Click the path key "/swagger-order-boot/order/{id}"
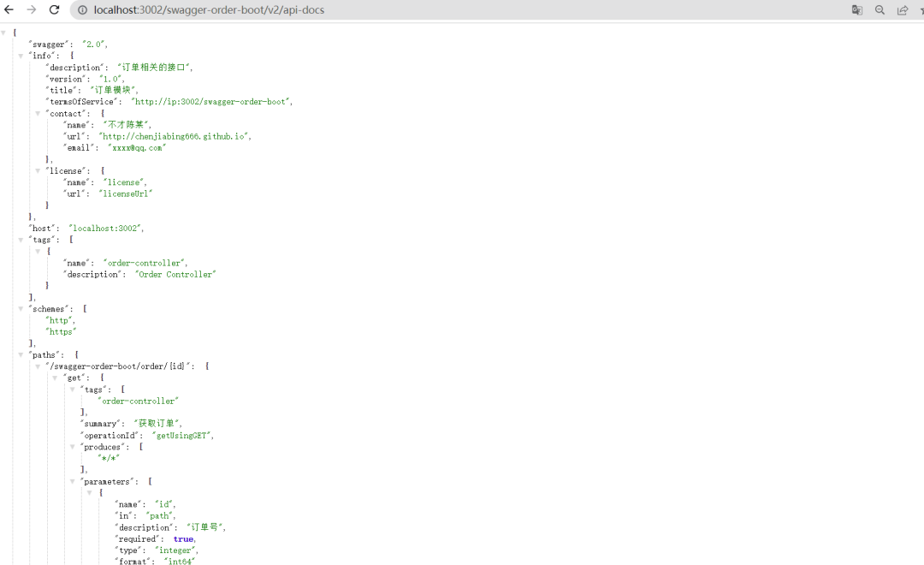924x565 pixels. point(119,366)
